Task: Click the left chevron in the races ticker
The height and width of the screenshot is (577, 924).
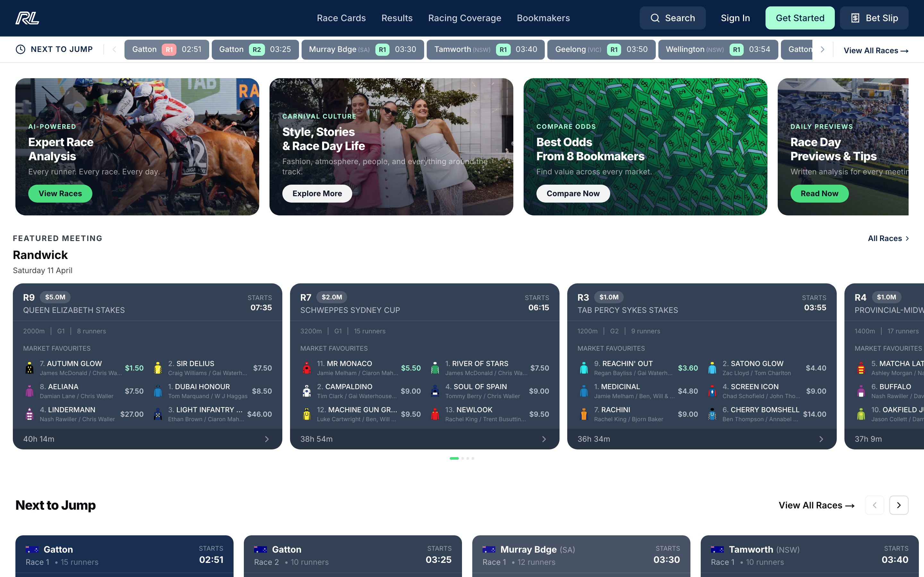Action: click(x=114, y=49)
